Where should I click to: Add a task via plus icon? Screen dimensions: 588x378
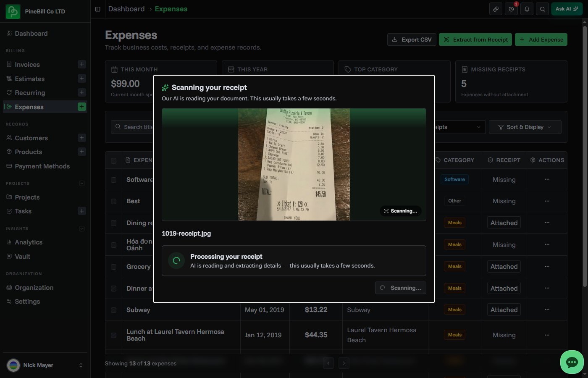(x=82, y=211)
